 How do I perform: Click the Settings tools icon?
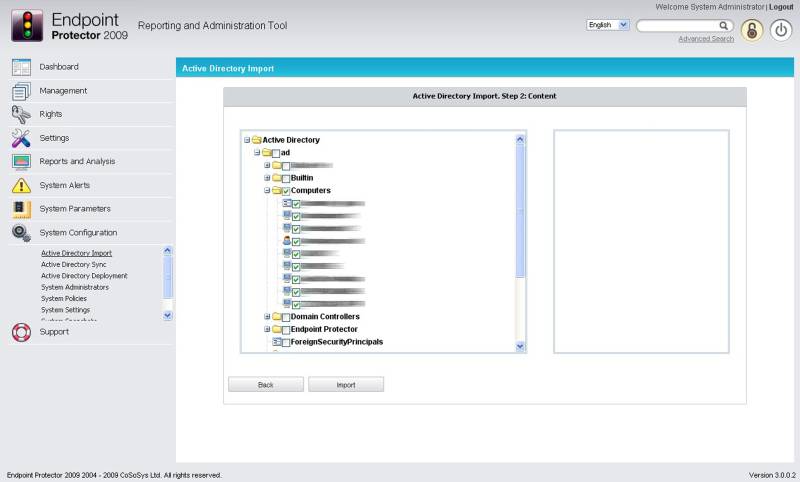tap(21, 138)
